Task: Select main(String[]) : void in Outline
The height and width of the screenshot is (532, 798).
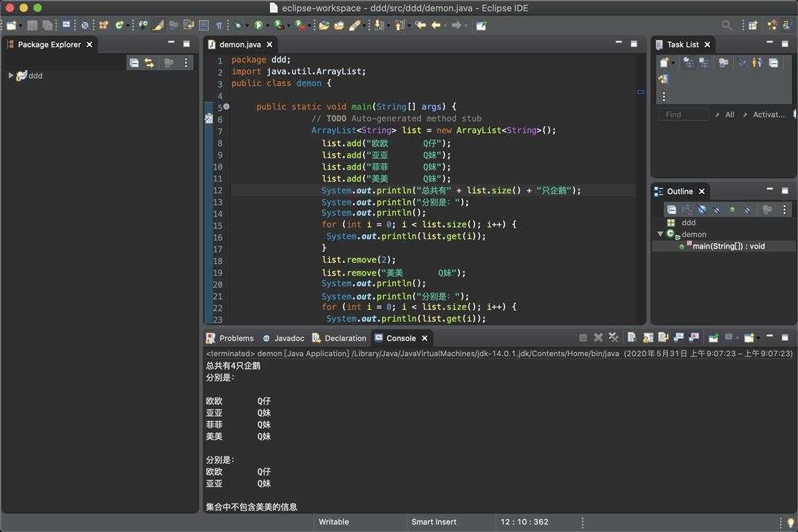Action: click(x=728, y=246)
